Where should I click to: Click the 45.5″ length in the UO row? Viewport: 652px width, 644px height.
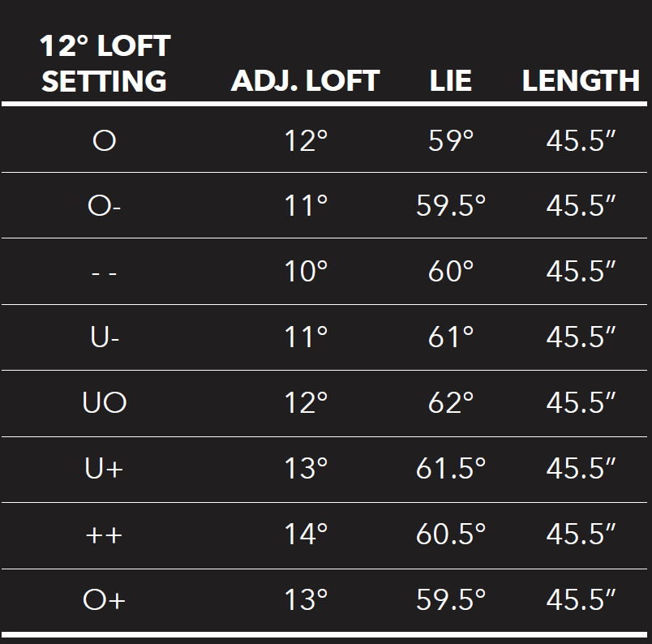pos(581,403)
